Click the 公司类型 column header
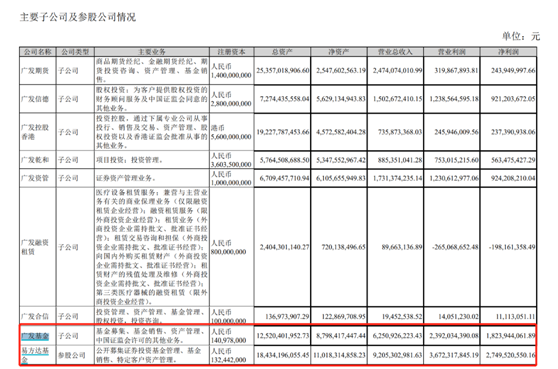Screen dimensions: 558x369 click(75, 52)
